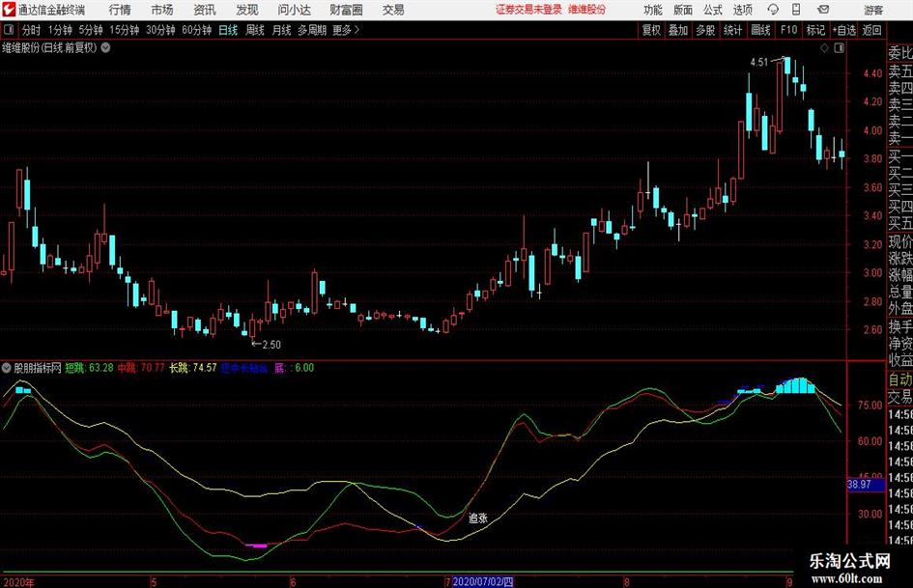
Task: Open the 问小达 menu
Action: pyautogui.click(x=294, y=10)
